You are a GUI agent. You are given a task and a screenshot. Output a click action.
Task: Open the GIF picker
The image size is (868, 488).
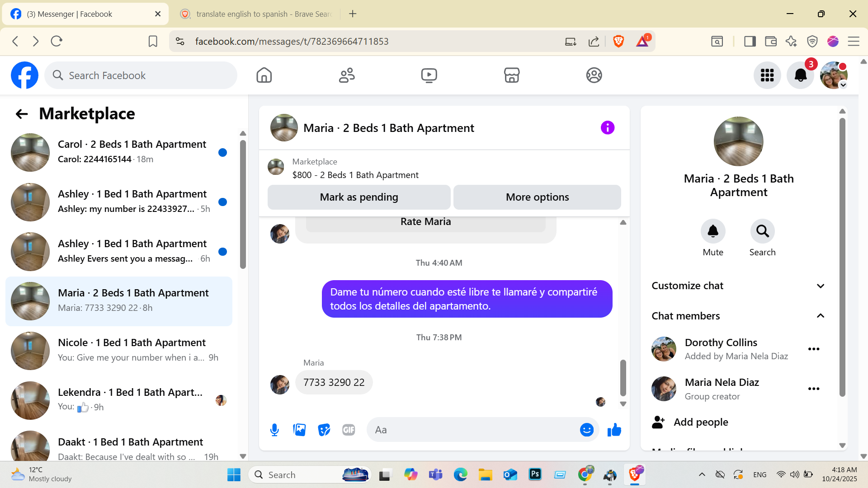coord(349,430)
